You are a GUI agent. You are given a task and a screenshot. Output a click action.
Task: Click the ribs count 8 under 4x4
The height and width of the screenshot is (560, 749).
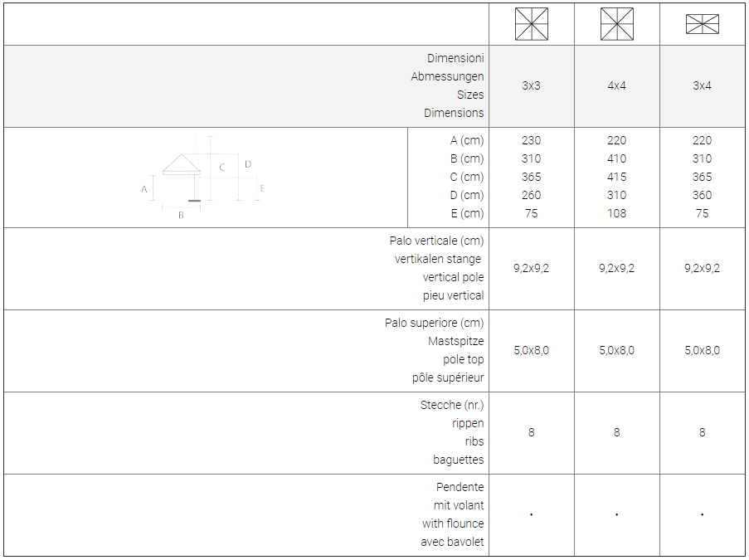(616, 432)
